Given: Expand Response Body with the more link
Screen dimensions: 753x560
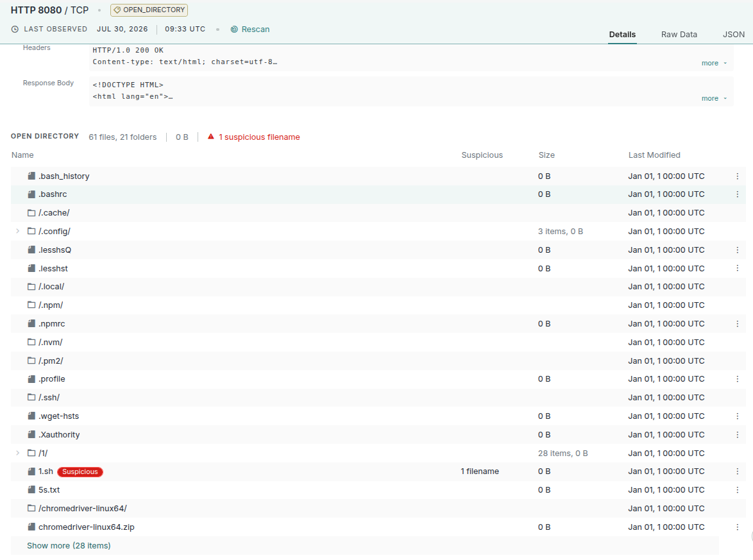Looking at the screenshot, I should pyautogui.click(x=714, y=98).
